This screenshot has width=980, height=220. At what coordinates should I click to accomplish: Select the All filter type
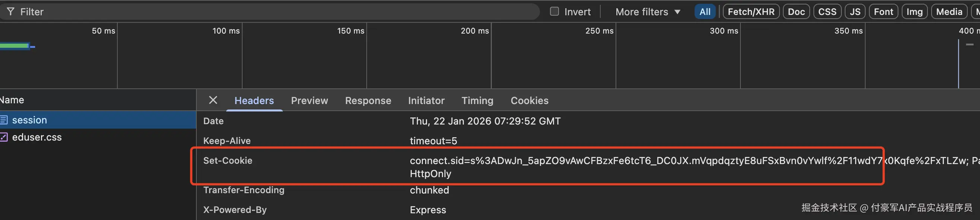705,12
